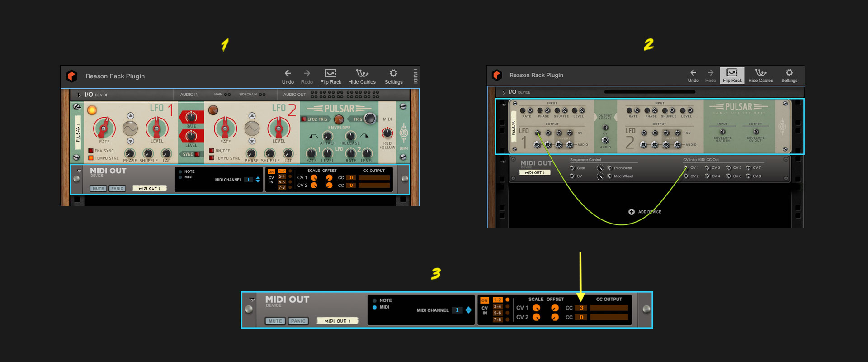Click Flip Rack in the first plugin window
The image size is (868, 362).
tap(330, 76)
